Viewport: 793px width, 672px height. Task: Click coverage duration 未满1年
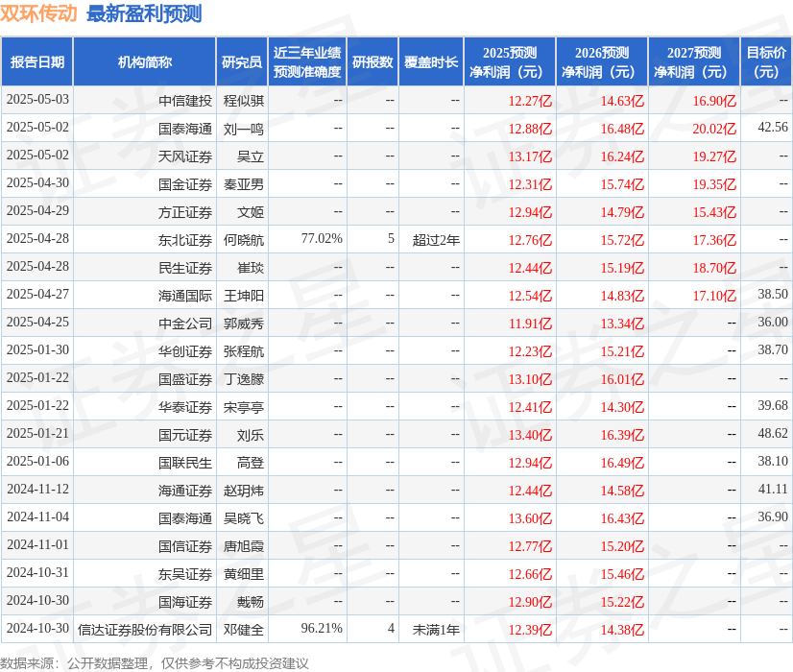coord(436,629)
